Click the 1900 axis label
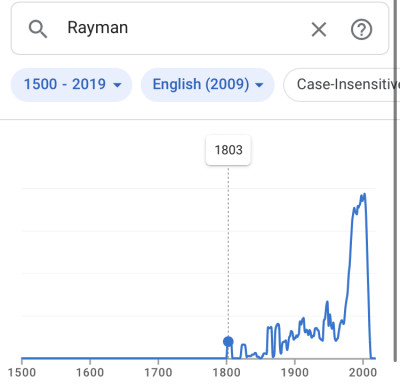Viewport: 400px width, 385px height. pos(295,372)
